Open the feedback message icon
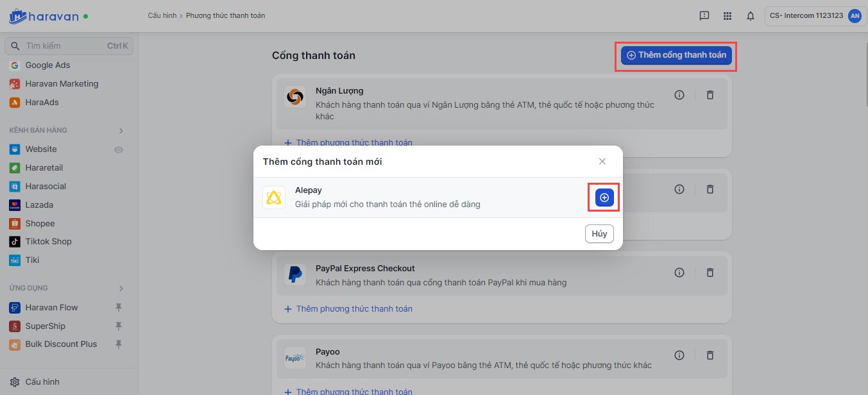The height and width of the screenshot is (395, 868). point(704,16)
